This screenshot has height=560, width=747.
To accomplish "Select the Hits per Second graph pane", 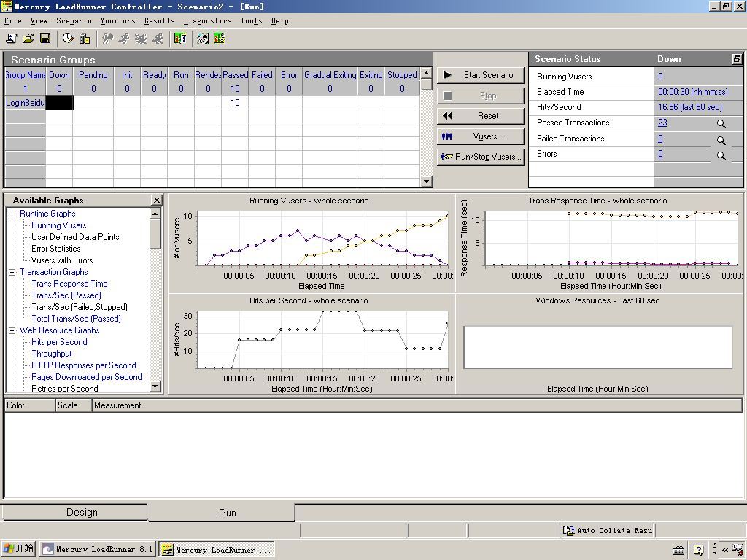I will [311, 344].
